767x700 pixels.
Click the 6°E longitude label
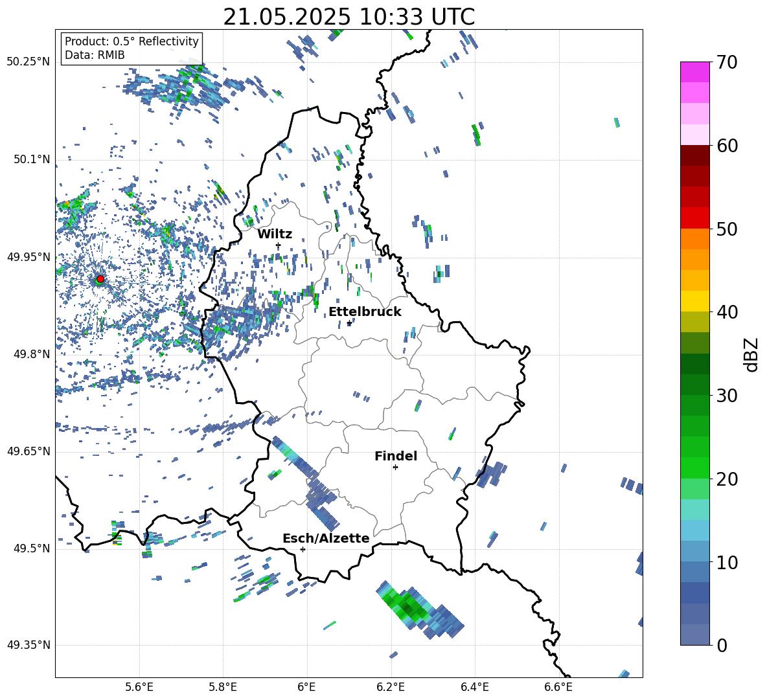(x=306, y=687)
